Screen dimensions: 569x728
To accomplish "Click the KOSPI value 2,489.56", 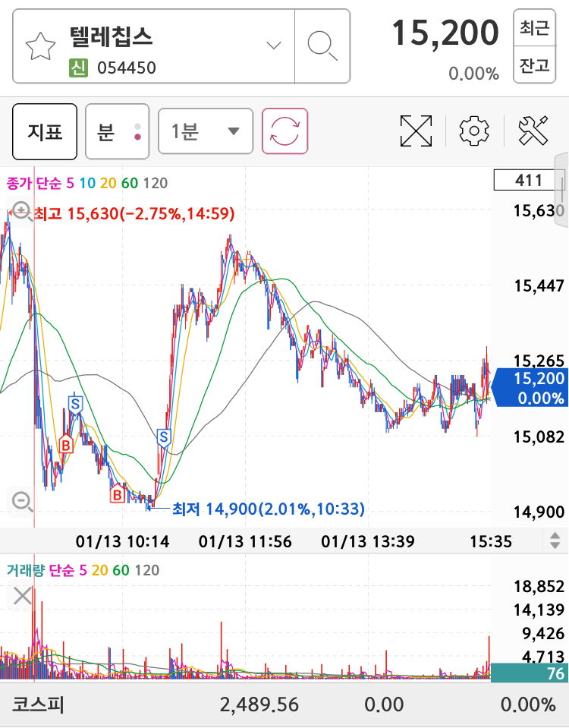I will [x=259, y=704].
